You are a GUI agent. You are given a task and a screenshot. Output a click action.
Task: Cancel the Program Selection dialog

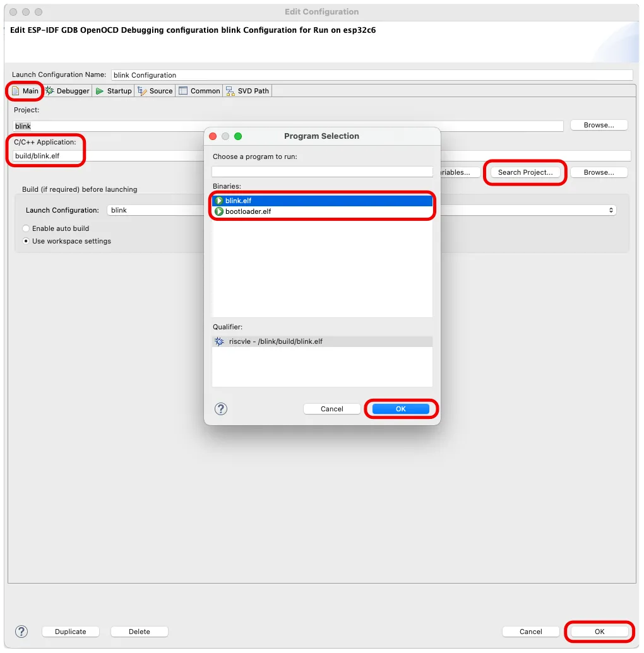331,409
